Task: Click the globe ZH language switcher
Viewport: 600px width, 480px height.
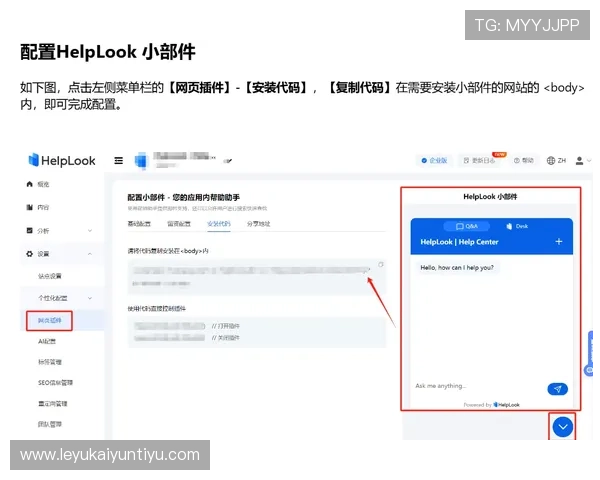Action: (556, 161)
